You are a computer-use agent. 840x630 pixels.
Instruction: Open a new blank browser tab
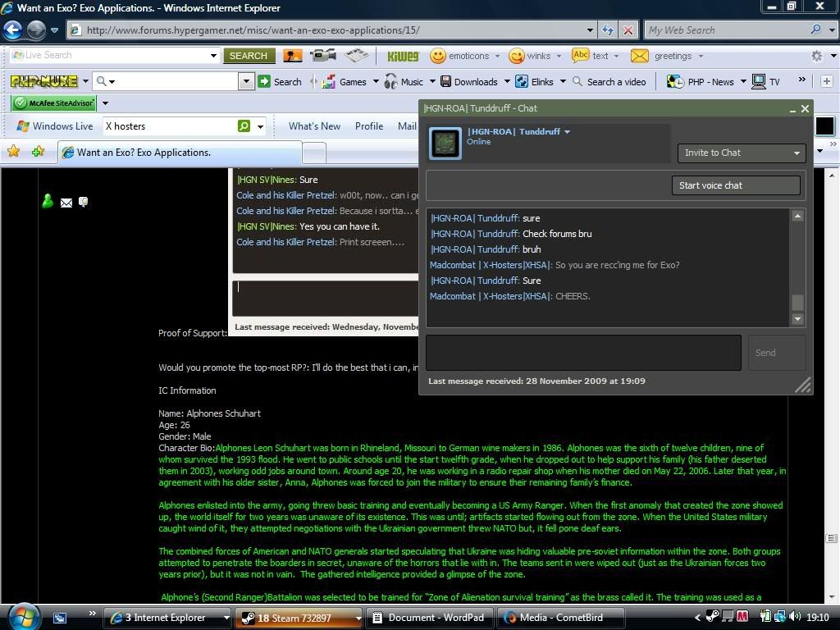tap(314, 153)
